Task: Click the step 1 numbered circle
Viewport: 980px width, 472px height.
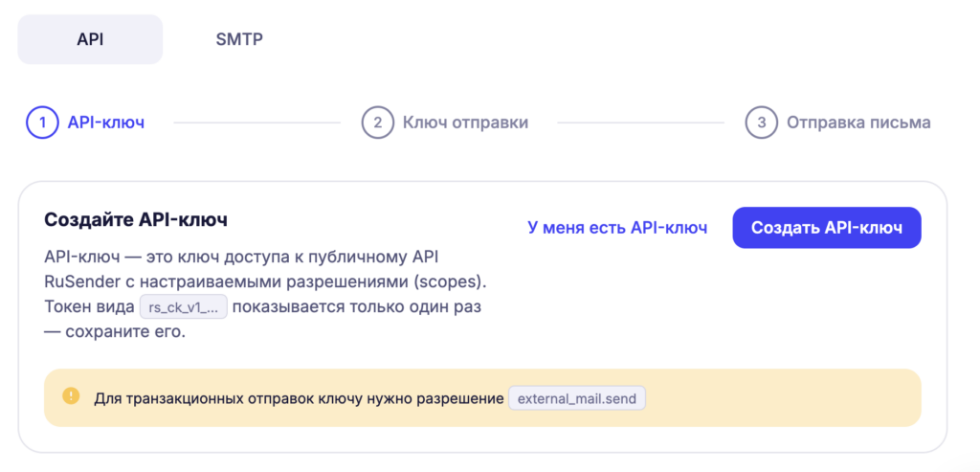Action: (42, 123)
